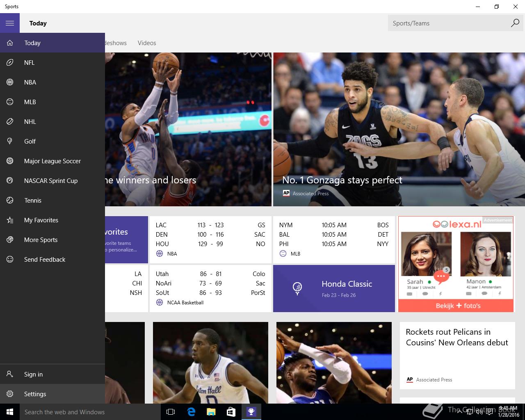Image resolution: width=525 pixels, height=420 pixels.
Task: Open the MLB schedule tile
Action: (334, 240)
